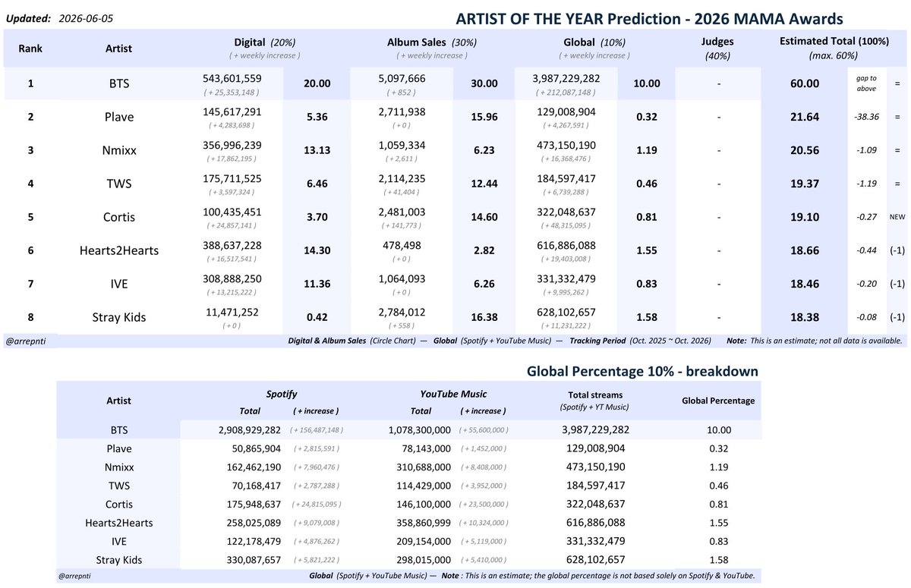Select IVE estimated total 18.46

[x=804, y=284]
